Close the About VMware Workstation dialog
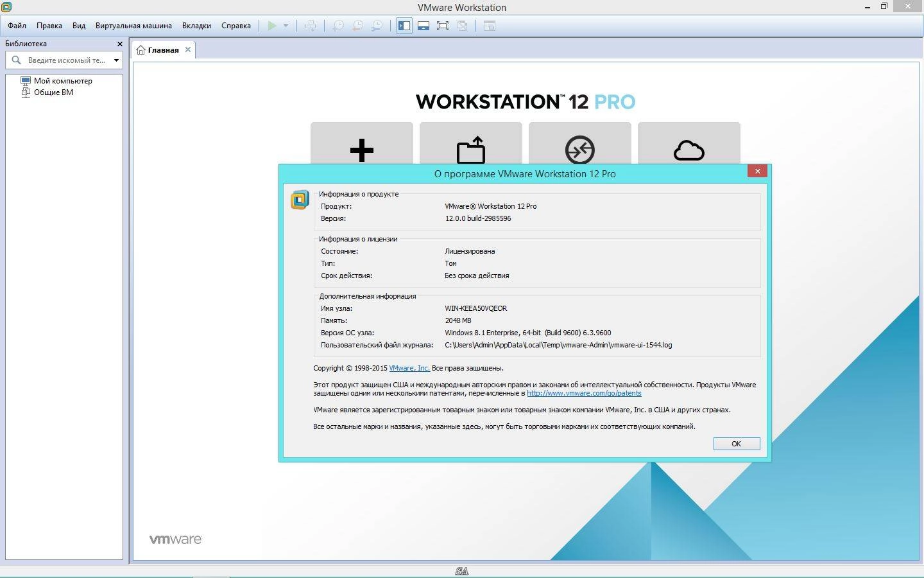The image size is (924, 578). click(757, 171)
